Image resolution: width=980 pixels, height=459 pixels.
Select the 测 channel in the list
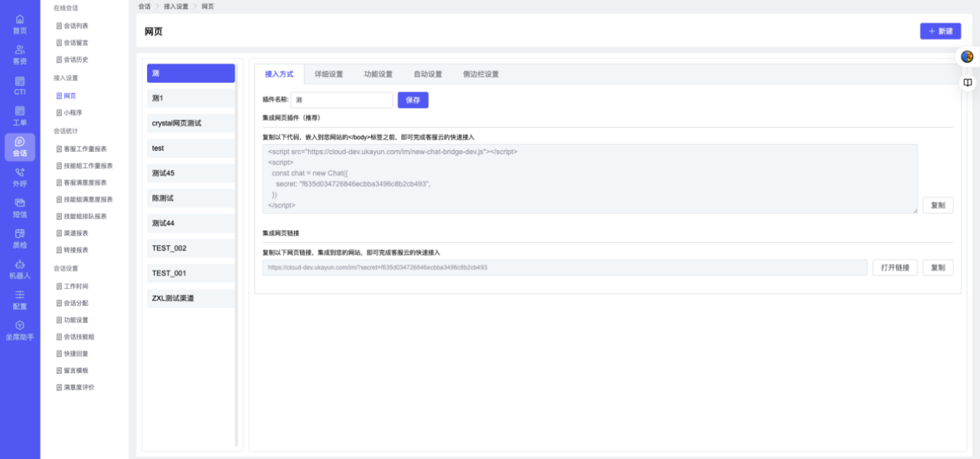coord(191,74)
